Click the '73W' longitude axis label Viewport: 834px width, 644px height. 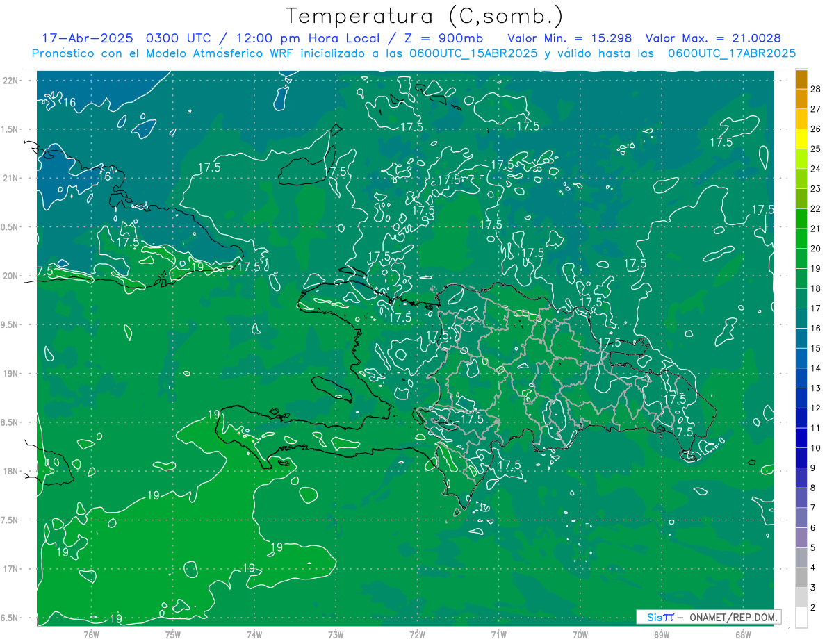[x=336, y=634]
